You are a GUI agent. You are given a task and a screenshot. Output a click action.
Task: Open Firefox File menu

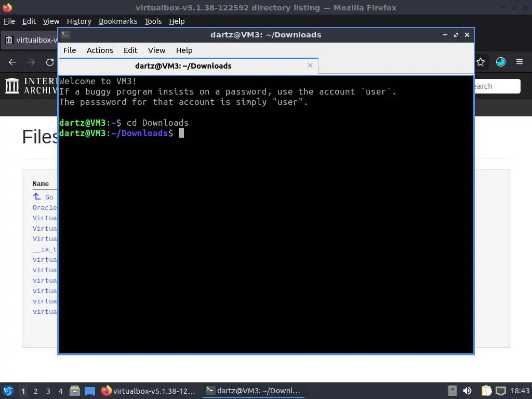[9, 21]
